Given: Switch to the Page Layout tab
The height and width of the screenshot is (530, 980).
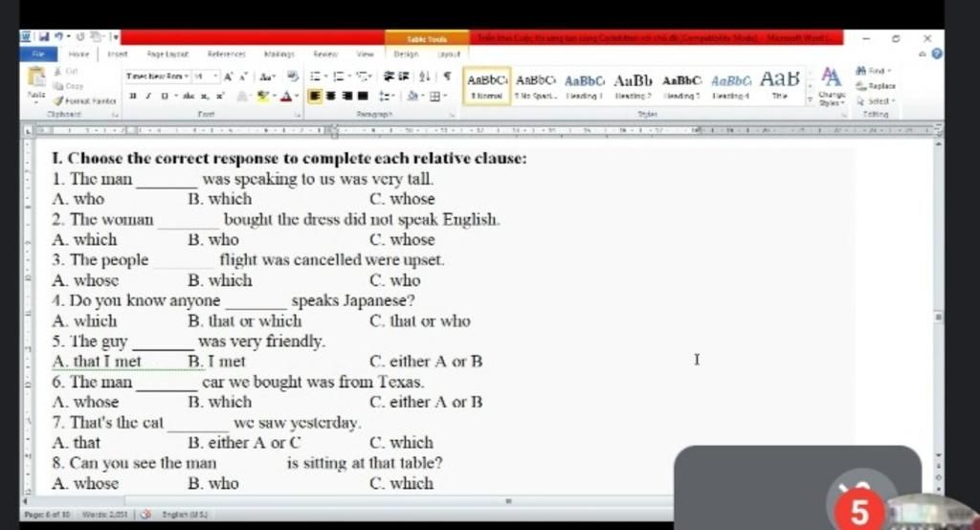Looking at the screenshot, I should 168,55.
